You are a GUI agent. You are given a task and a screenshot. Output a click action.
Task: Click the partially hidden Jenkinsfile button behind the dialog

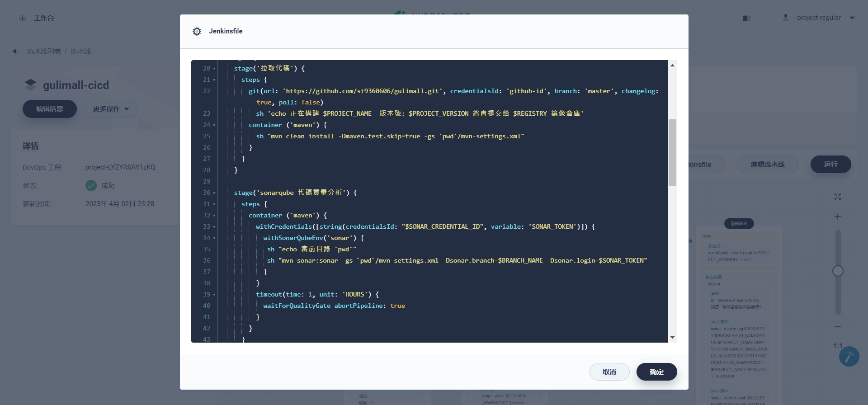click(x=706, y=164)
